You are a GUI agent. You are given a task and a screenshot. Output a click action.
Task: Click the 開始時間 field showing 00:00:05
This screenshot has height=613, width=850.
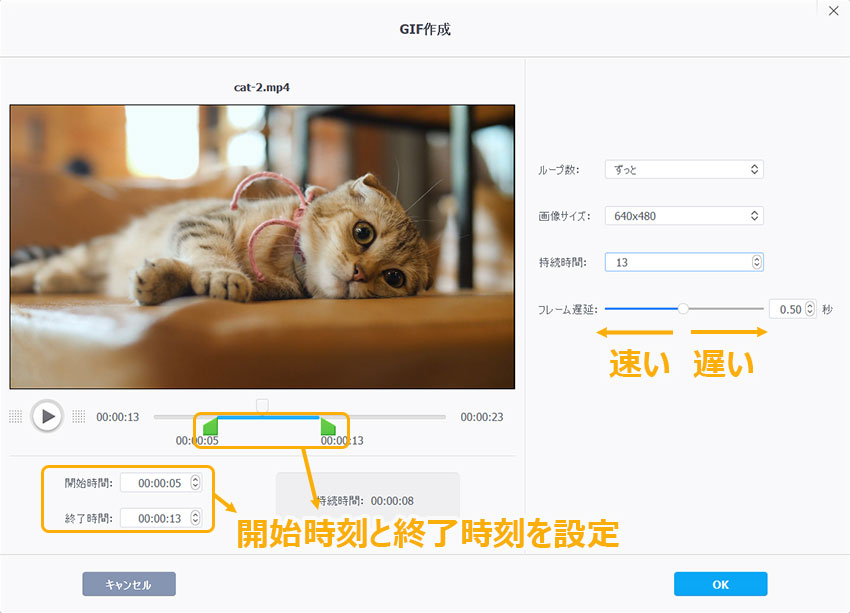[x=156, y=483]
